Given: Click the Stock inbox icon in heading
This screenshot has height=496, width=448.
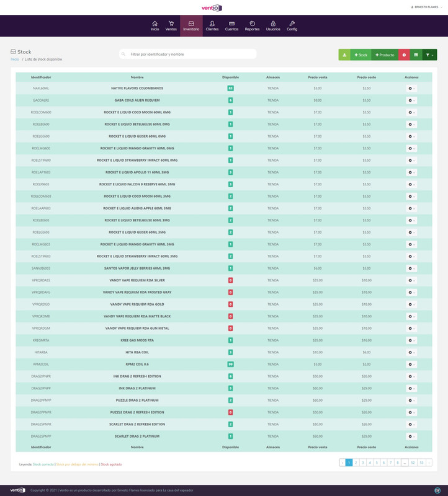Looking at the screenshot, I should (x=13, y=51).
